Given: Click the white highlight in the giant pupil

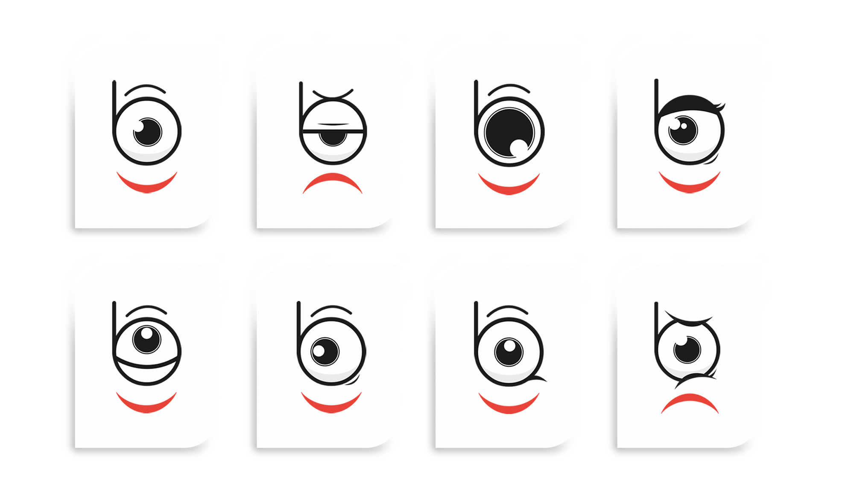Looking at the screenshot, I should pos(519,148).
